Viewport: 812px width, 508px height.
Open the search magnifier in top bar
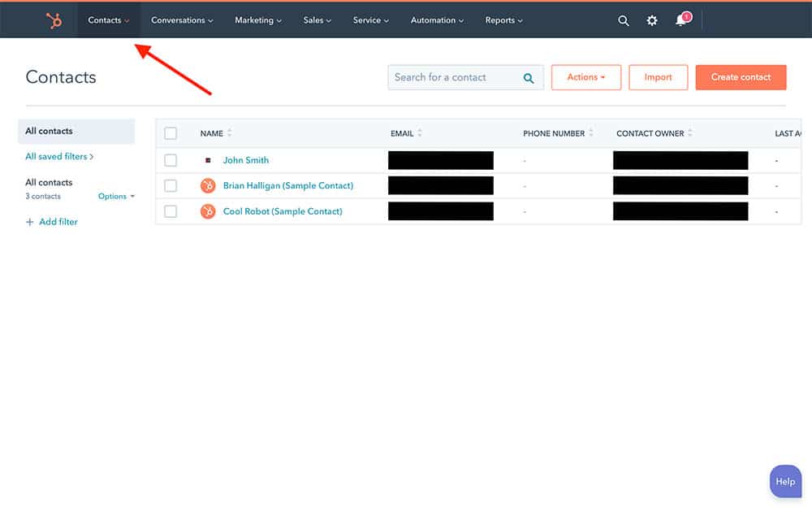(624, 20)
